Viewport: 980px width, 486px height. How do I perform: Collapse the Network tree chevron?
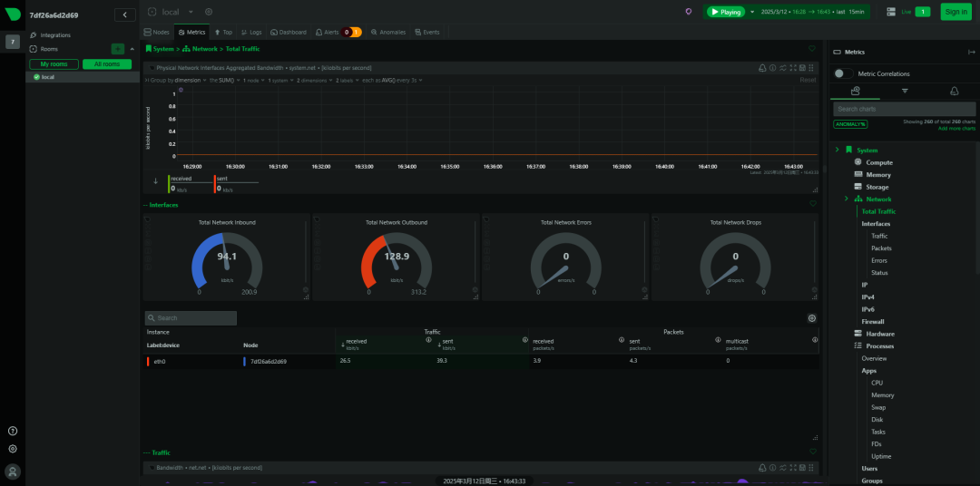[847, 199]
